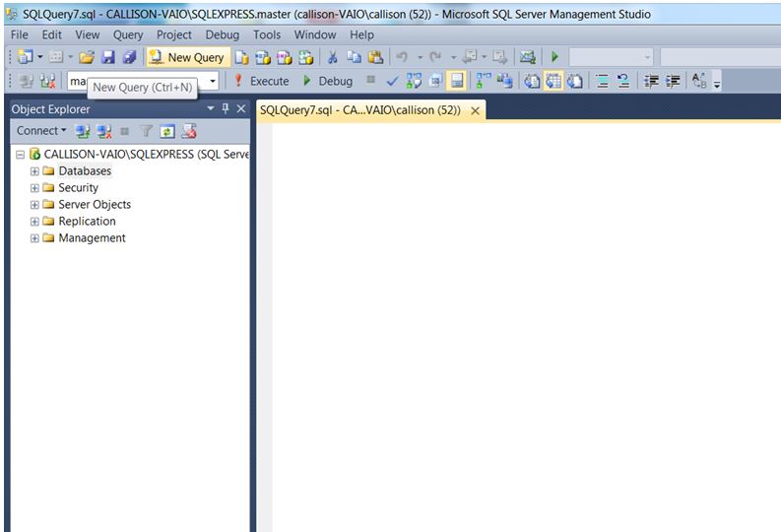This screenshot has height=532, width=781.
Task: Click the Analysis Services MDX Query icon
Action: [263, 57]
